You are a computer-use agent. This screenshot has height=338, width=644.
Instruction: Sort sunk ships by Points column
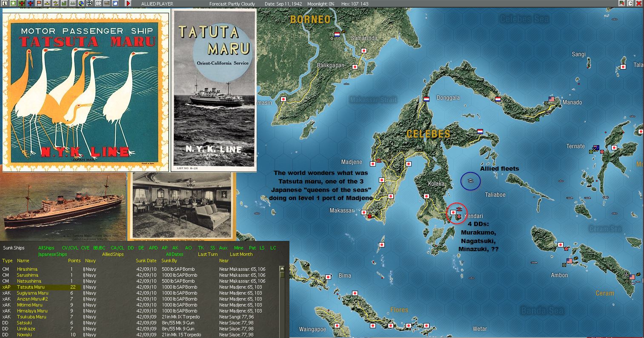point(74,261)
